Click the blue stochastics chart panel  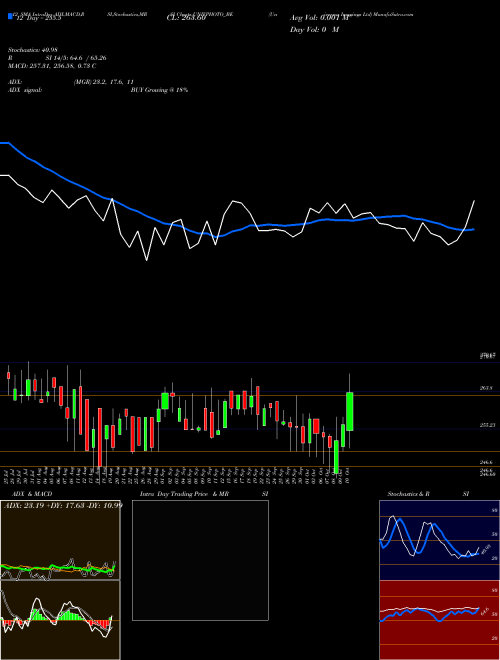(x=439, y=540)
